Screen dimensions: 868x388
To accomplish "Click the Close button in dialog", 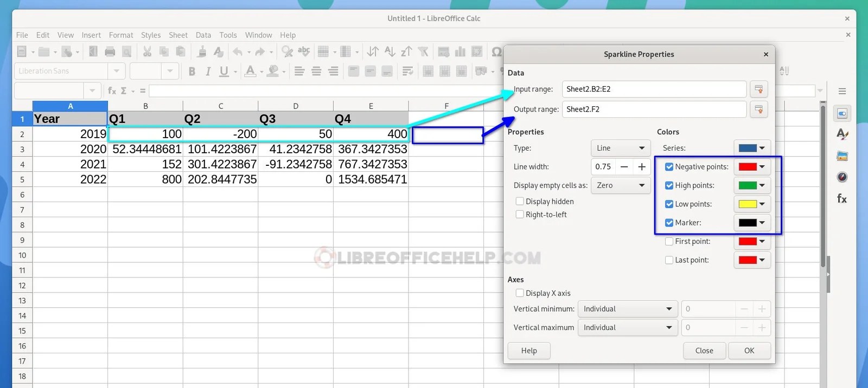I will click(x=704, y=351).
